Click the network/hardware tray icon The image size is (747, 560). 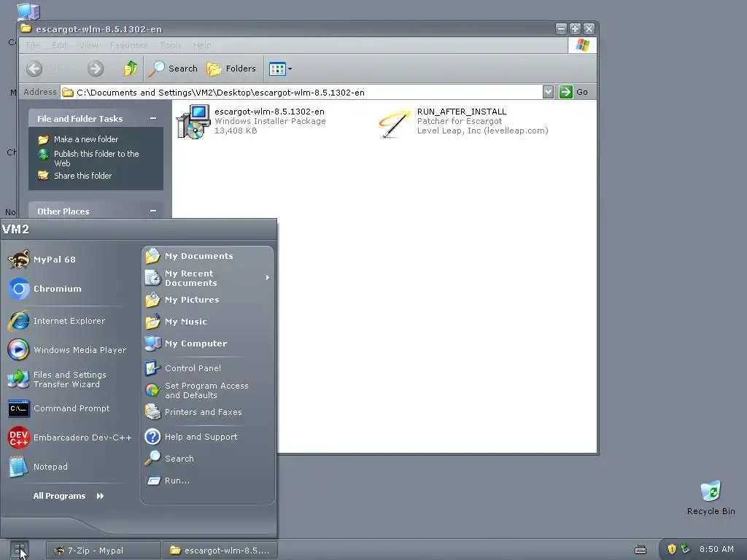(x=685, y=549)
